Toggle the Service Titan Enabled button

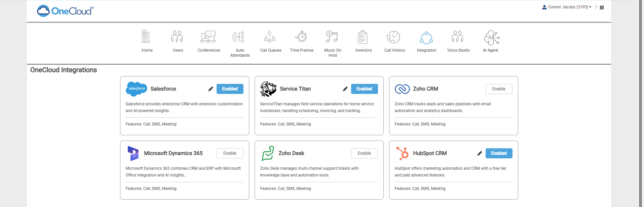click(x=364, y=89)
